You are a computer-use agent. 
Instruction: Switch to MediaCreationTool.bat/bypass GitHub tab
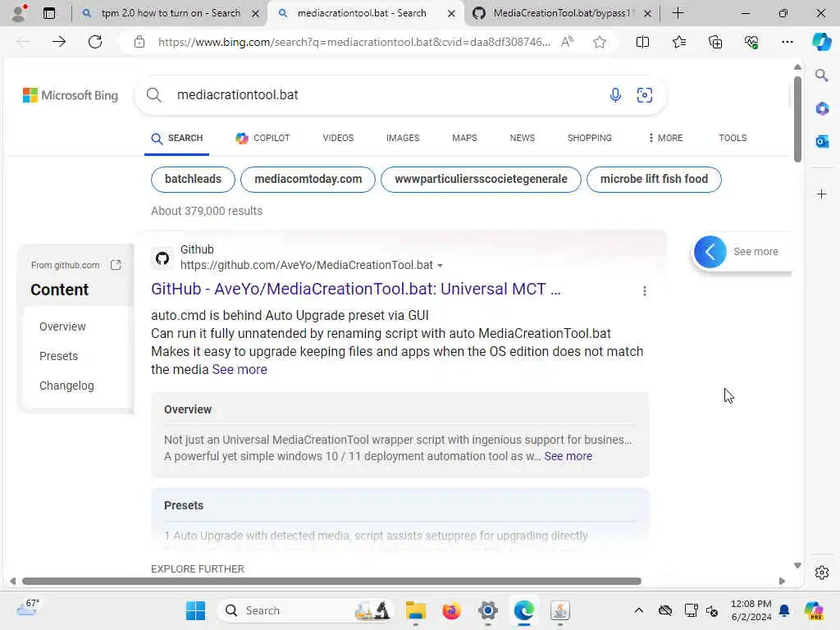coord(563,13)
